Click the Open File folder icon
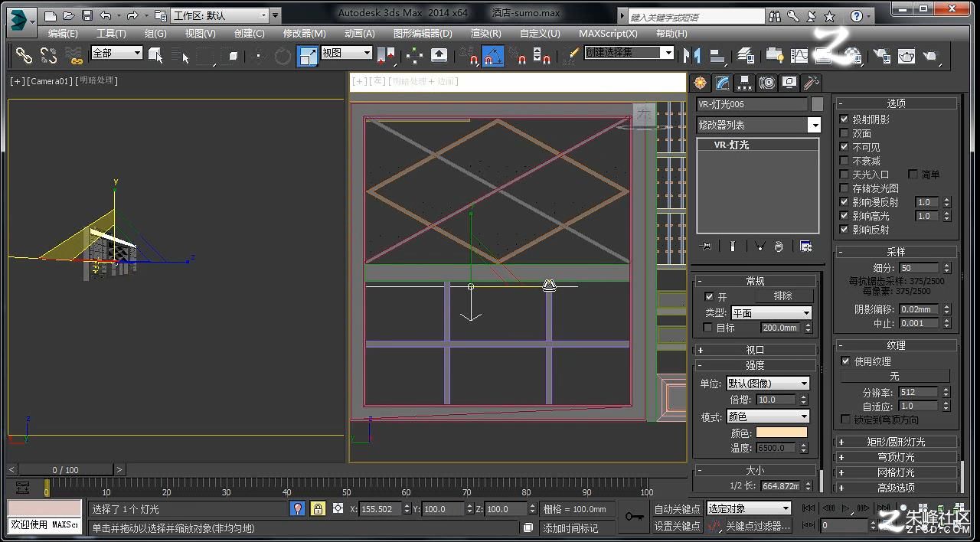 (68, 15)
